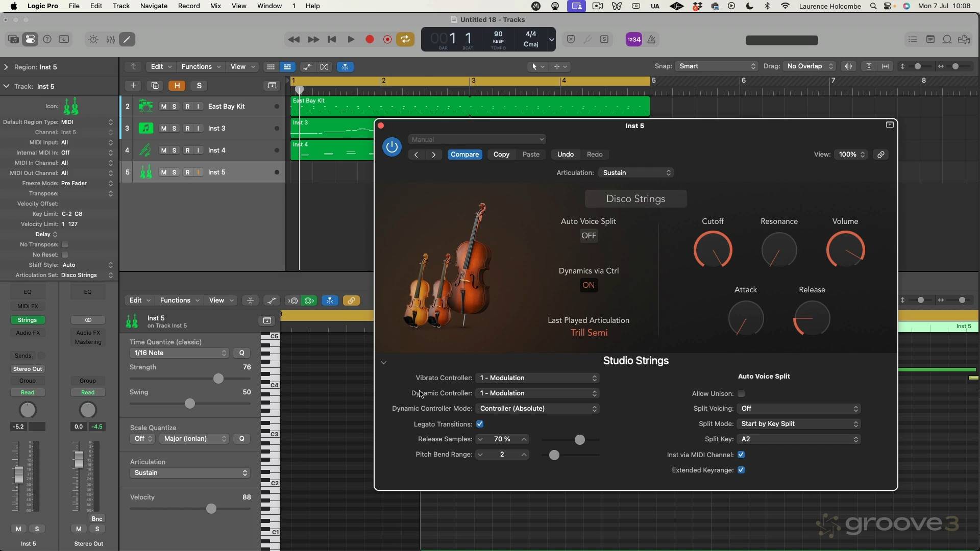980x551 pixels.
Task: Enable the Count-in 1234 button
Action: pos(634,39)
